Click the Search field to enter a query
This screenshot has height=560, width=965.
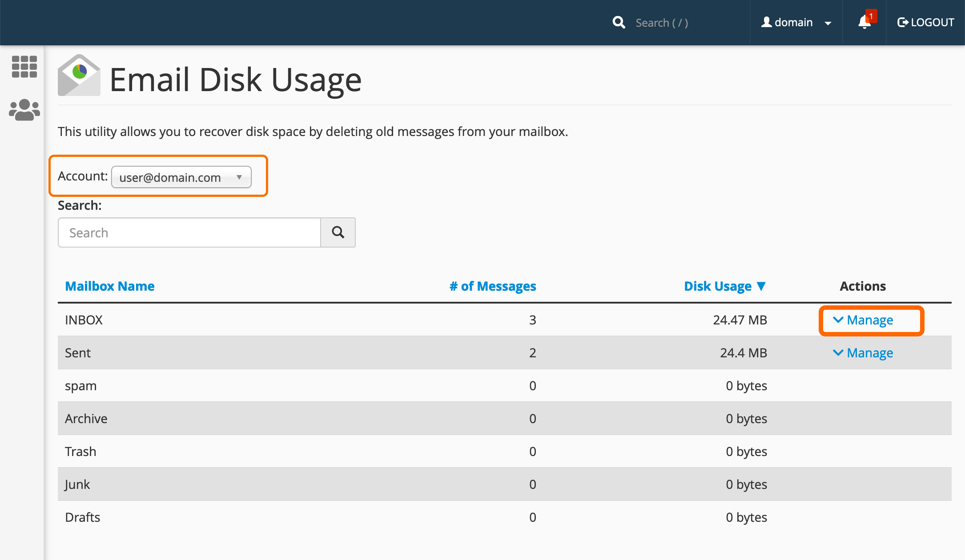pyautogui.click(x=189, y=232)
